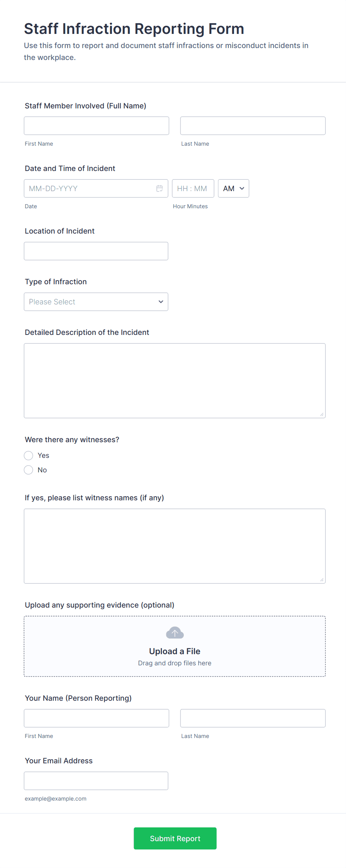Click the Type of Infraction chevron arrow

click(161, 302)
